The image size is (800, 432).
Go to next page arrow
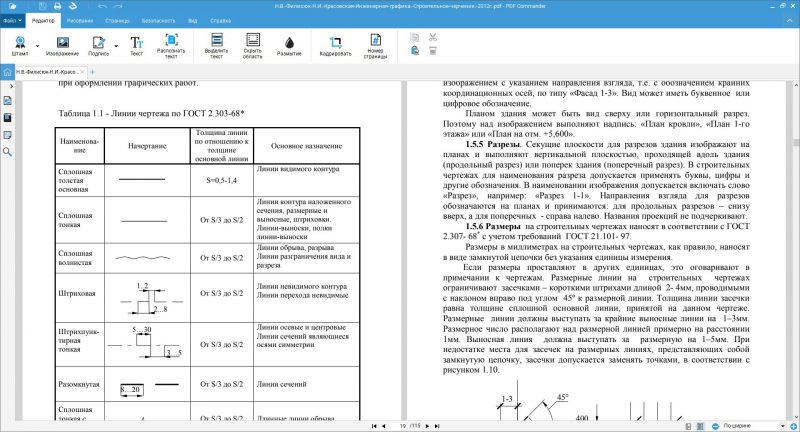(428, 426)
